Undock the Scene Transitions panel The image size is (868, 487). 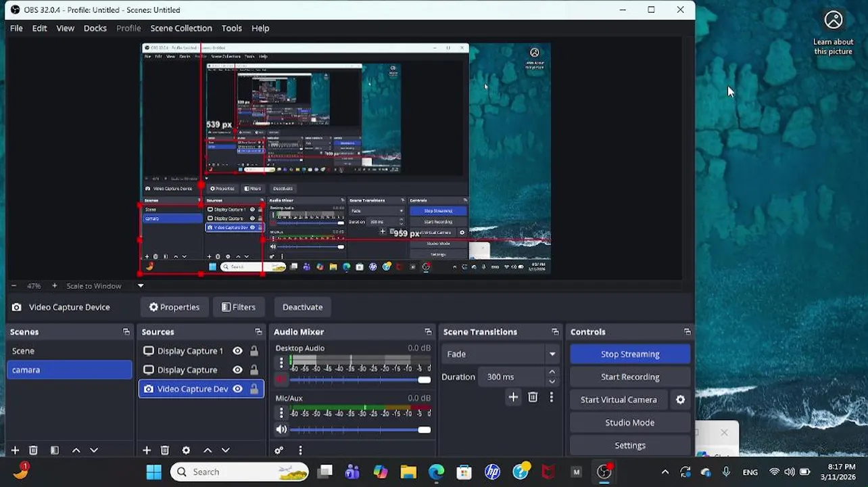555,332
